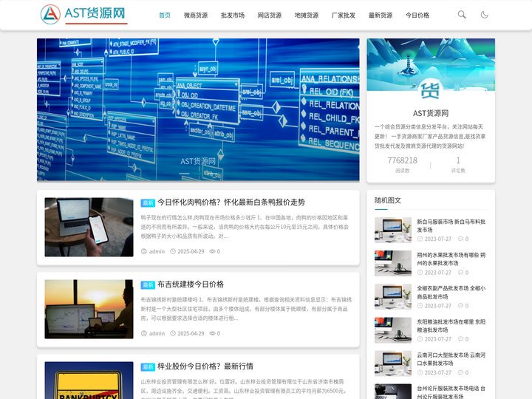The image size is (532, 399).
Task: Open 今日价格 menu item
Action: [417, 16]
